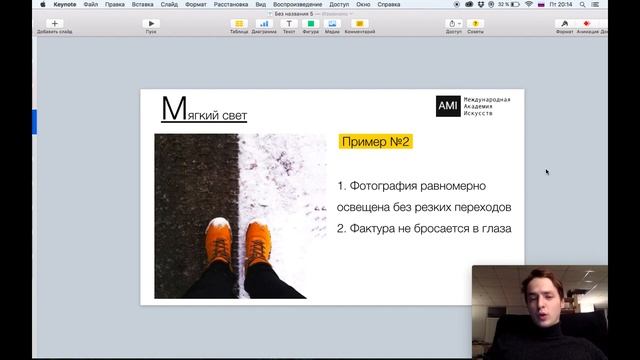Open the Слайд menu
The height and width of the screenshot is (360, 640).
coord(169,4)
